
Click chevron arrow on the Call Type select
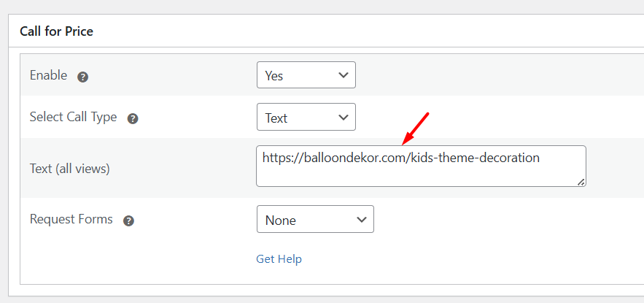344,117
